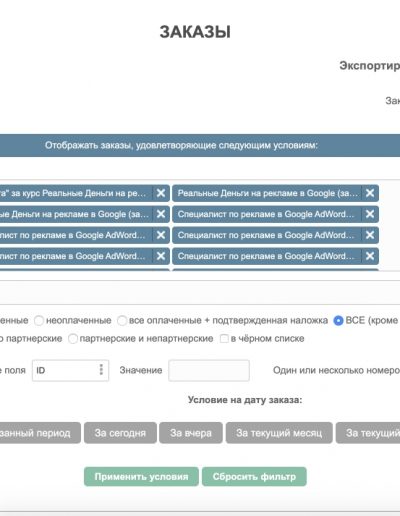
Task: Filter orders with "За сегодня" button
Action: pyautogui.click(x=120, y=433)
